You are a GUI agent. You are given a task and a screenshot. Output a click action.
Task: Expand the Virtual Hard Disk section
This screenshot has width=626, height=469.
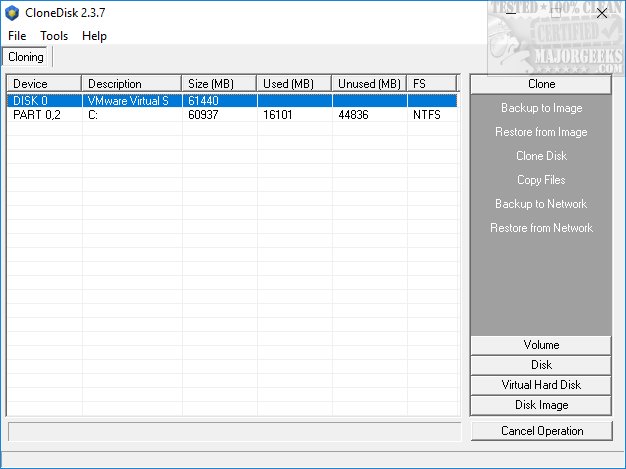click(541, 385)
